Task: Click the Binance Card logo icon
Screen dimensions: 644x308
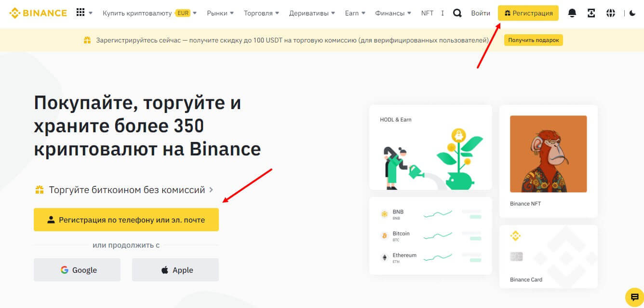Action: [516, 236]
